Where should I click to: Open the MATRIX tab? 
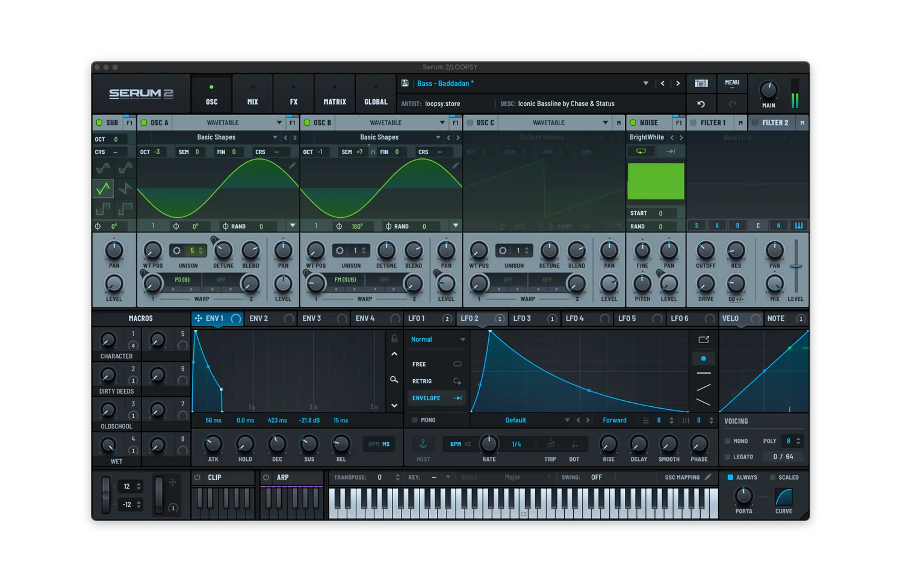pos(335,94)
